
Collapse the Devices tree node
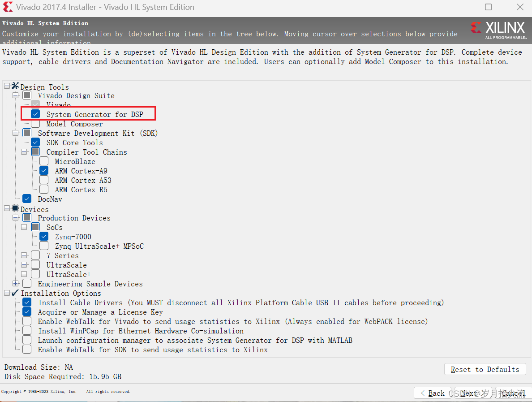(7, 208)
